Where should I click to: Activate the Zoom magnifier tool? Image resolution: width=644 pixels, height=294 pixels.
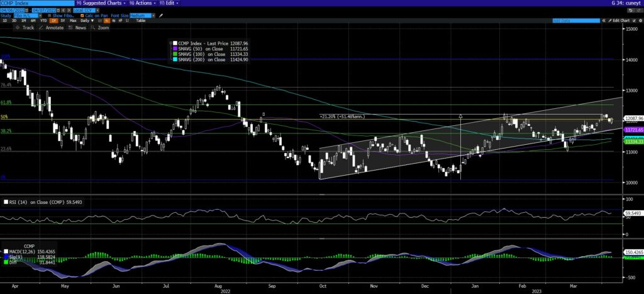click(99, 28)
